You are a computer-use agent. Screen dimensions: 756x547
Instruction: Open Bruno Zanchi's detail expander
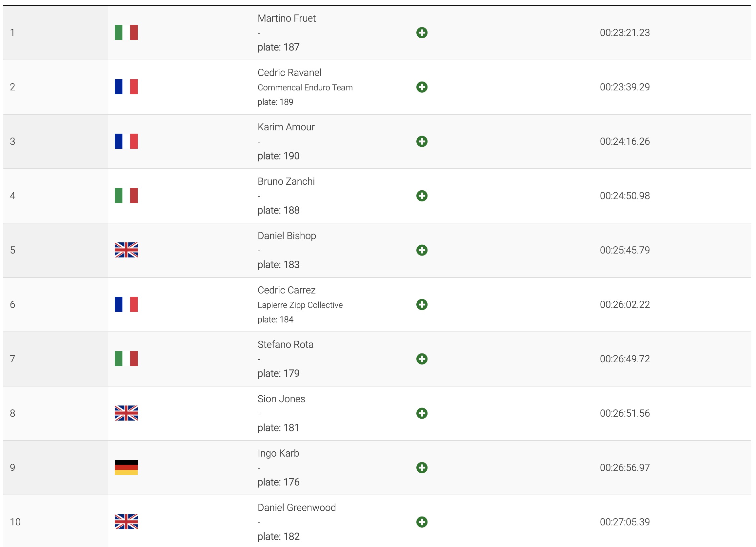[422, 196]
